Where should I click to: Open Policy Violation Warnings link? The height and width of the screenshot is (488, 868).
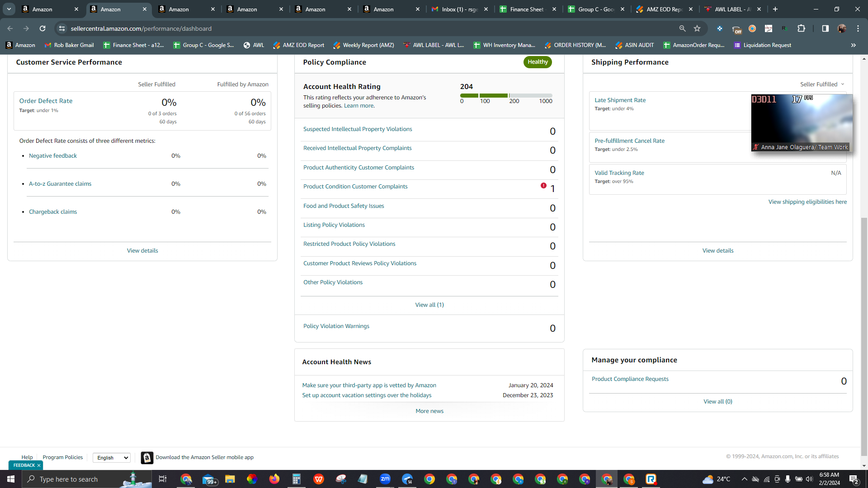336,326
